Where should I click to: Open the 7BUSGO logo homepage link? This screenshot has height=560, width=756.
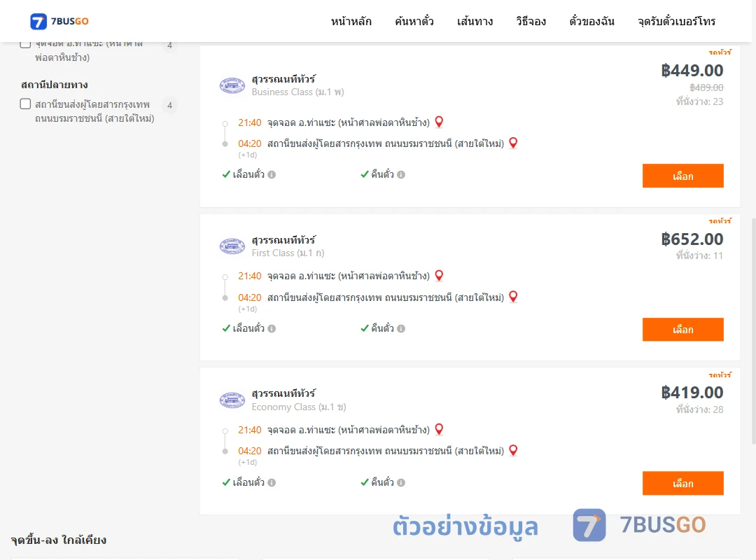tap(59, 21)
